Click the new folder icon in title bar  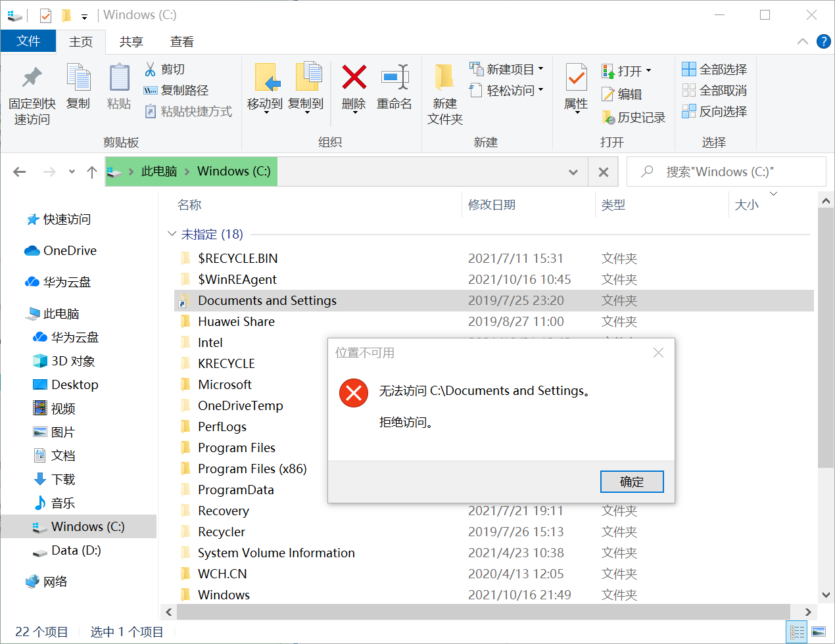click(x=66, y=15)
